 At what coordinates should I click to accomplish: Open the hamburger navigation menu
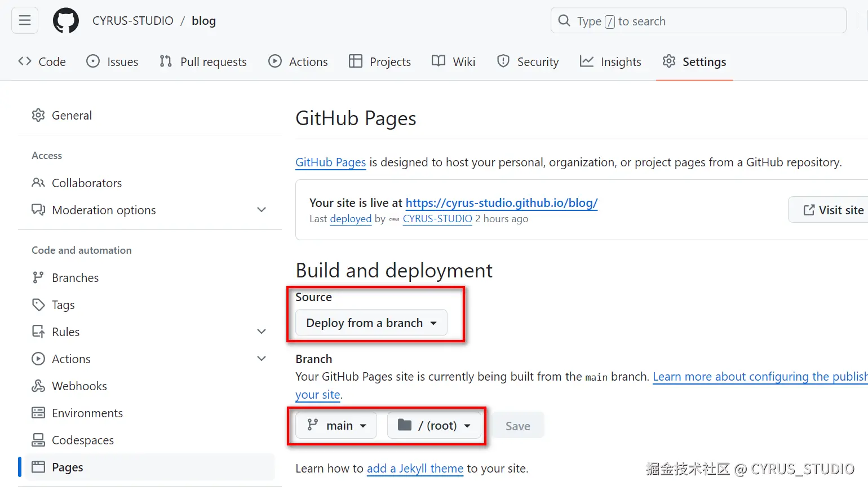(25, 21)
